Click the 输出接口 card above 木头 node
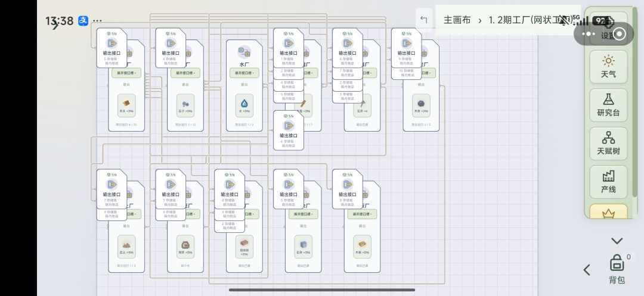Screen dimensions: 644x296 pyautogui.click(x=112, y=48)
